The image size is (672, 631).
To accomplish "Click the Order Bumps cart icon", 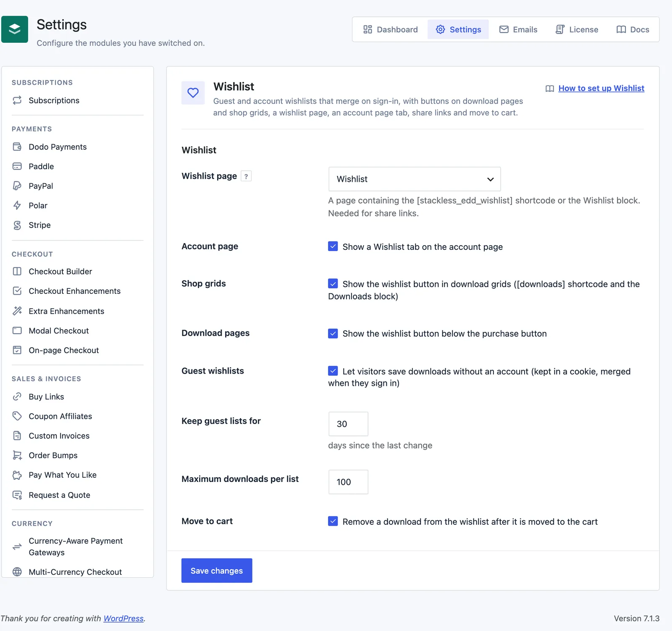I will pos(17,456).
